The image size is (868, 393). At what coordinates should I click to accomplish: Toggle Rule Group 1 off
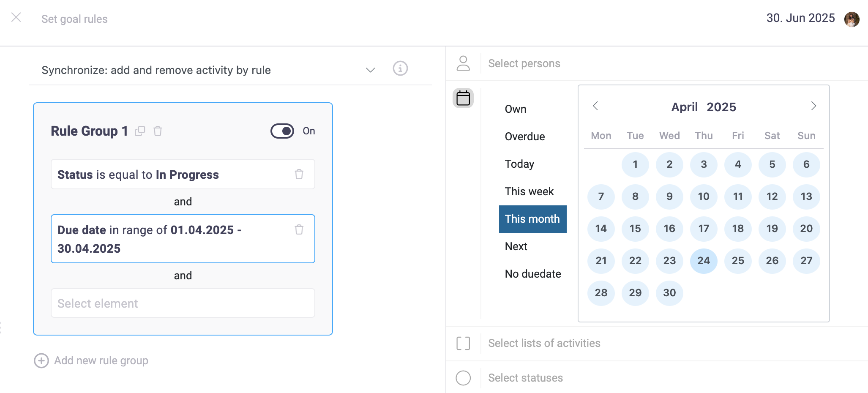pyautogui.click(x=282, y=131)
